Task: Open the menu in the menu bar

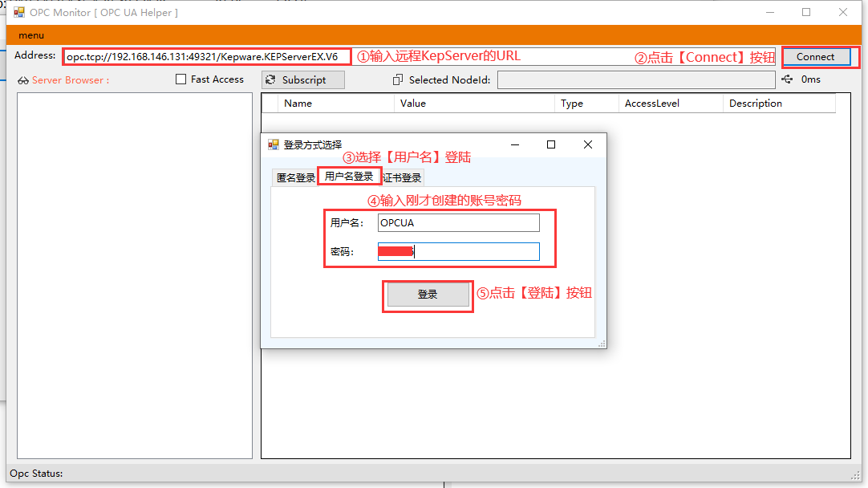Action: (x=30, y=35)
